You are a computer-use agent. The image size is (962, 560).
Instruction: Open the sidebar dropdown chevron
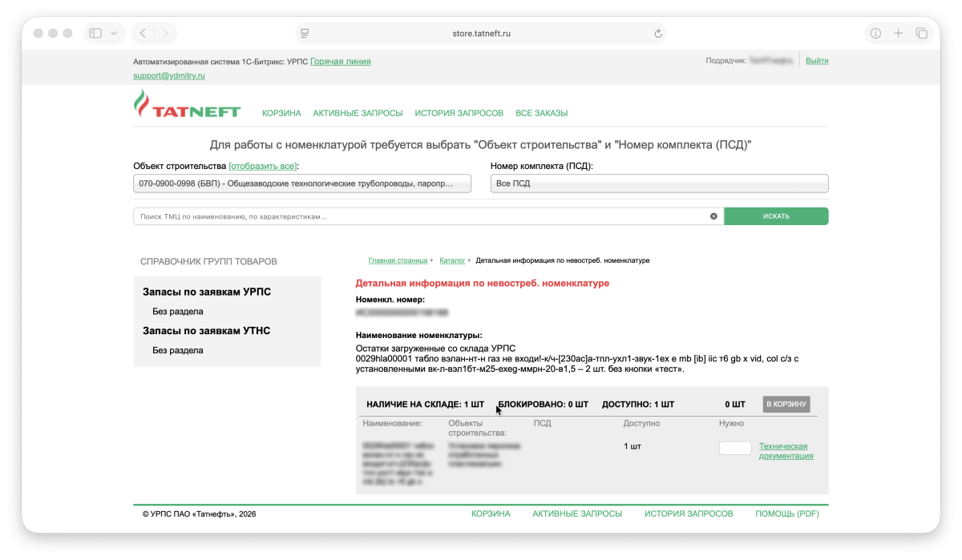click(x=113, y=34)
